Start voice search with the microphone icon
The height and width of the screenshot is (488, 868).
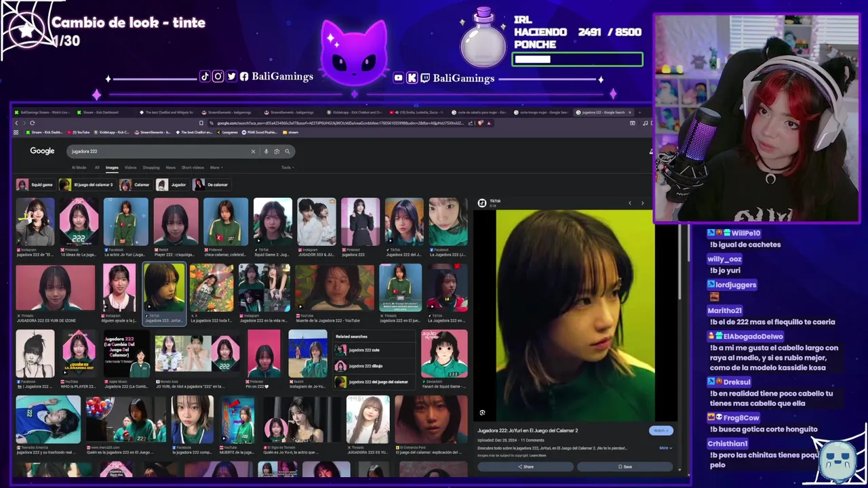(x=266, y=151)
